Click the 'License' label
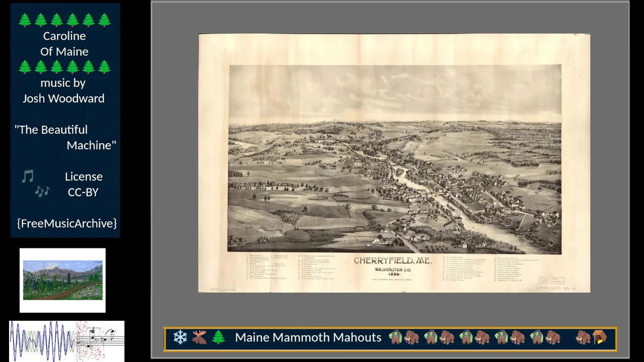Viewport: 644px width, 362px height. tap(84, 176)
